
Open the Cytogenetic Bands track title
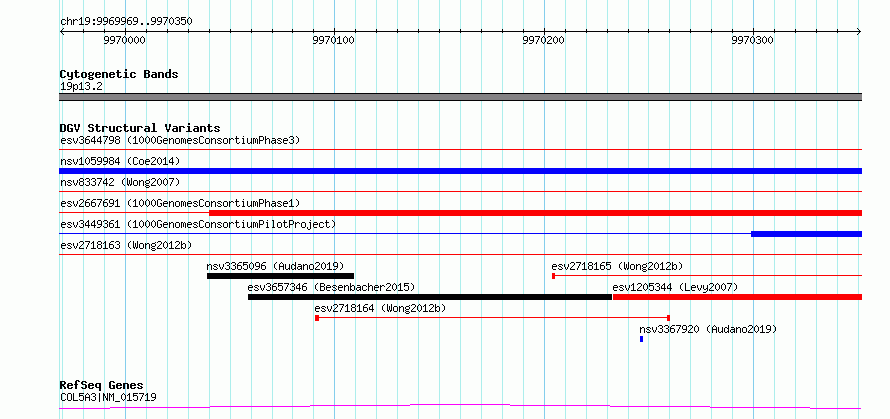(119, 74)
